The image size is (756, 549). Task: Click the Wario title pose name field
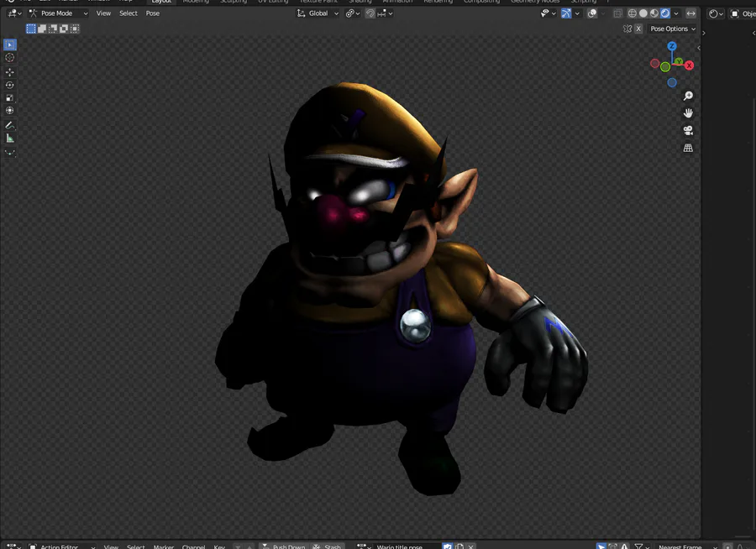pos(407,546)
